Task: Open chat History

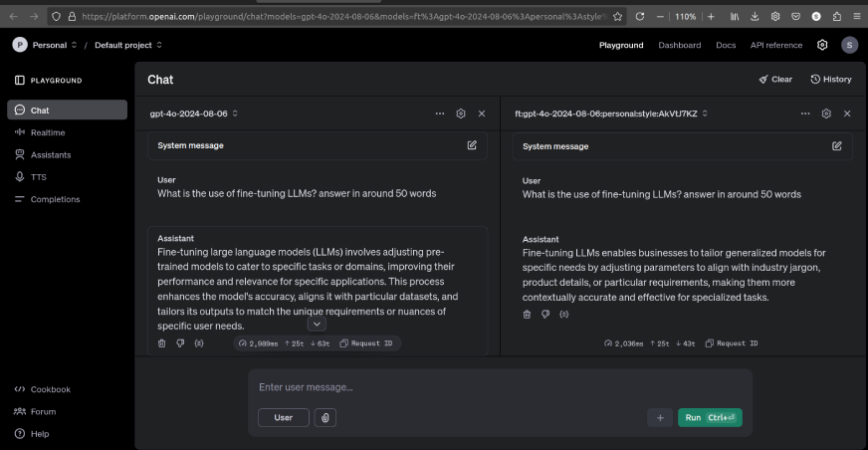Action: 831,80
